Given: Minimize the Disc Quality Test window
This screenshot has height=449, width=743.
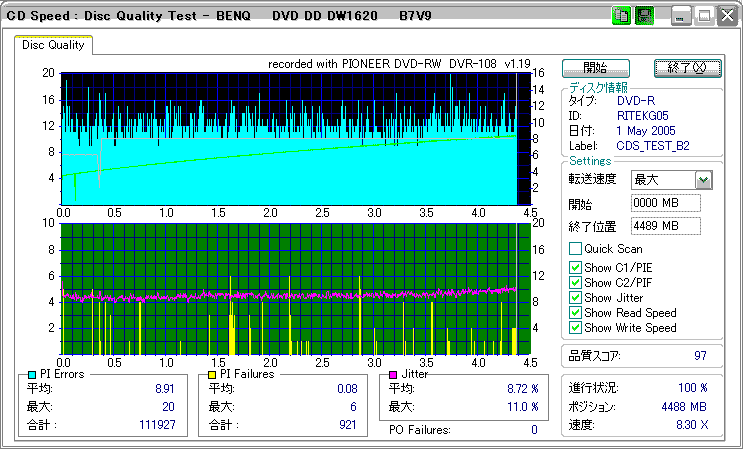Looking at the screenshot, I should tap(681, 16).
